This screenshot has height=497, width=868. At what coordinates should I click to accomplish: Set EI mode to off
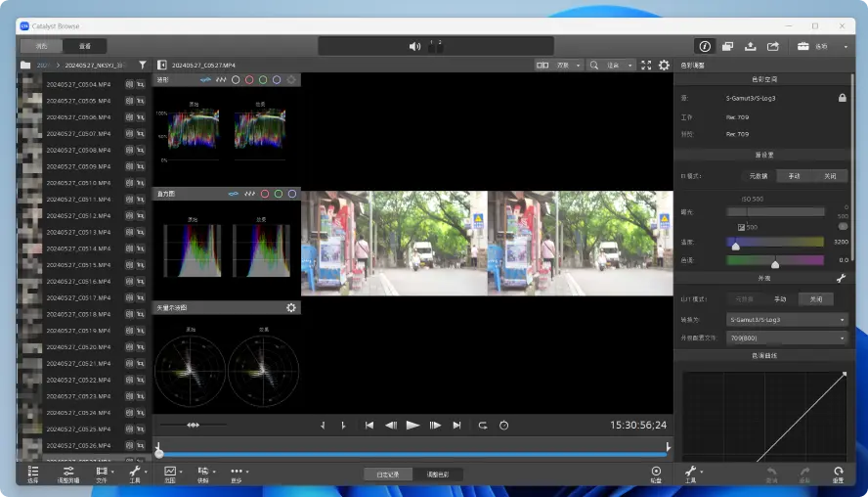(830, 176)
